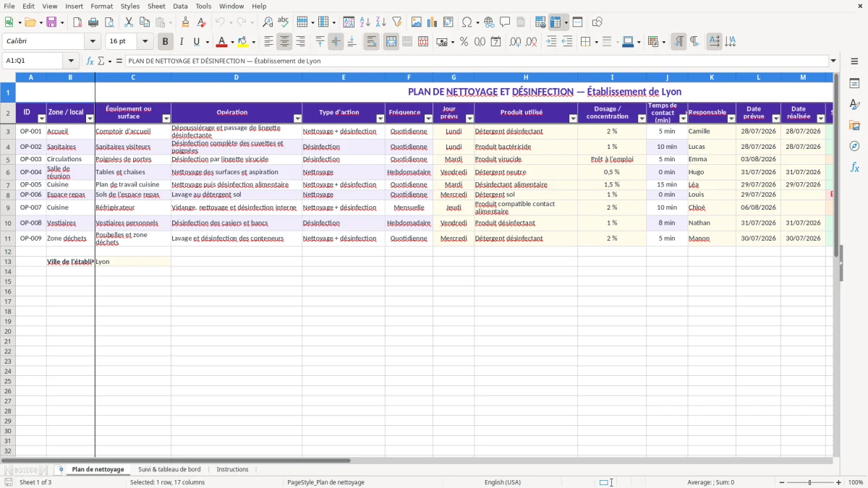Click the Merge and Center Cells icon
Image resolution: width=868 pixels, height=488 pixels.
tap(391, 42)
